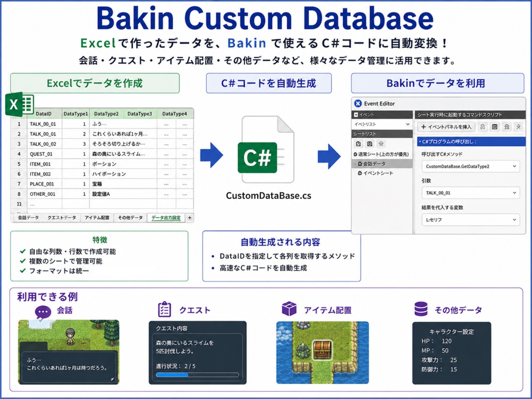
Task: Click the キャラクター設定 stats panel
Action: (451, 353)
